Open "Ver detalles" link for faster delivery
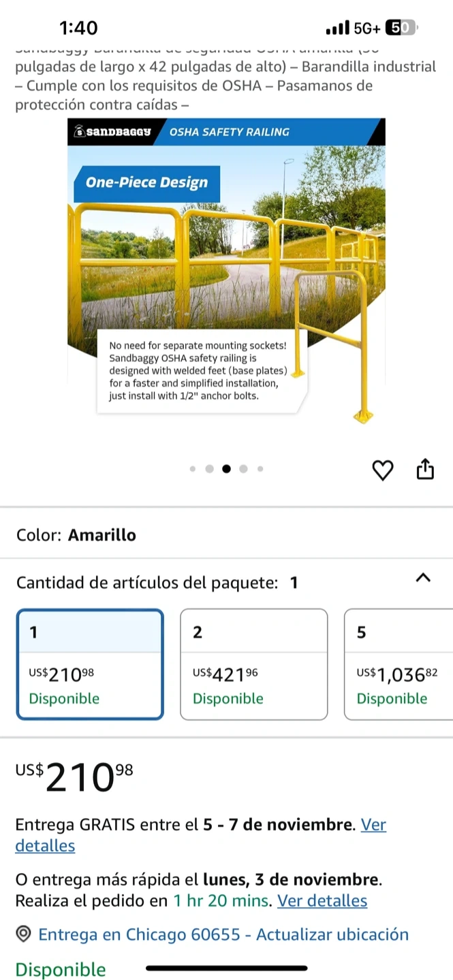The width and height of the screenshot is (453, 980). point(322,900)
